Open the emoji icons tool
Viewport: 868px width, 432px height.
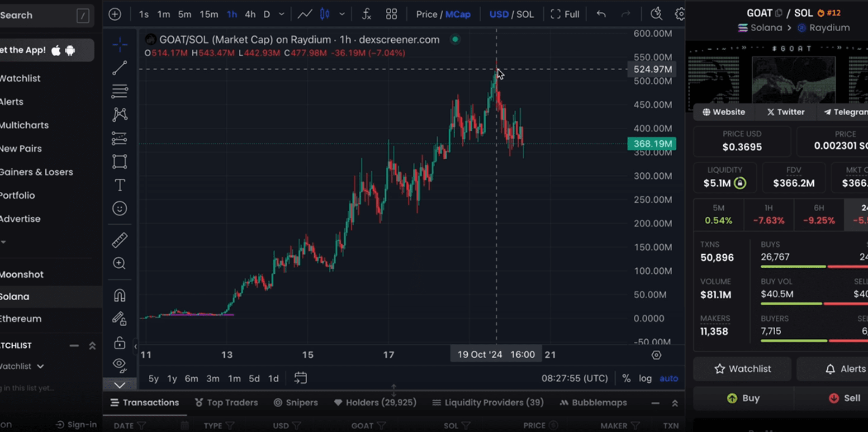pos(120,209)
